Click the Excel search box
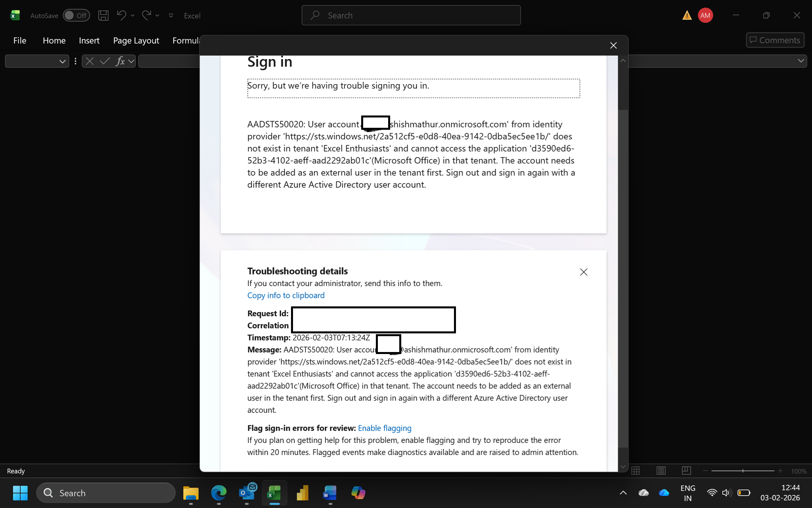Screen dimensions: 812x508 click(x=411, y=15)
